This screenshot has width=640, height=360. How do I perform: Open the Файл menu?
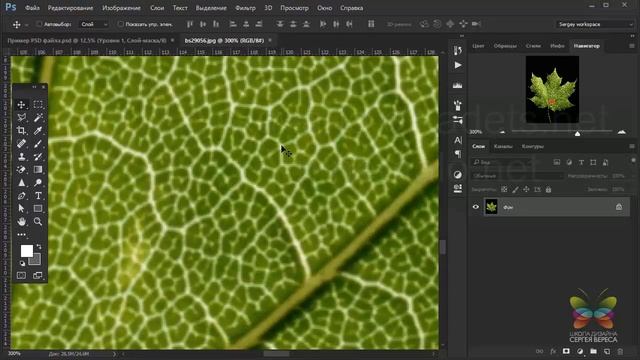pyautogui.click(x=32, y=8)
